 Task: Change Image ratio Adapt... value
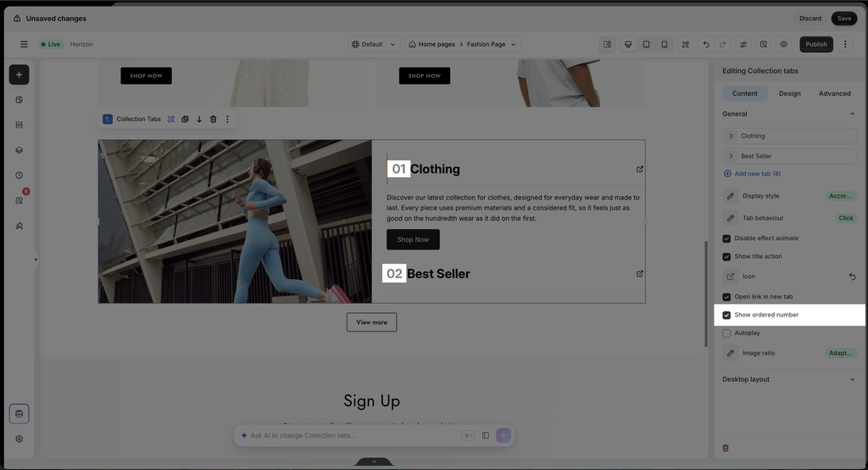(x=840, y=353)
